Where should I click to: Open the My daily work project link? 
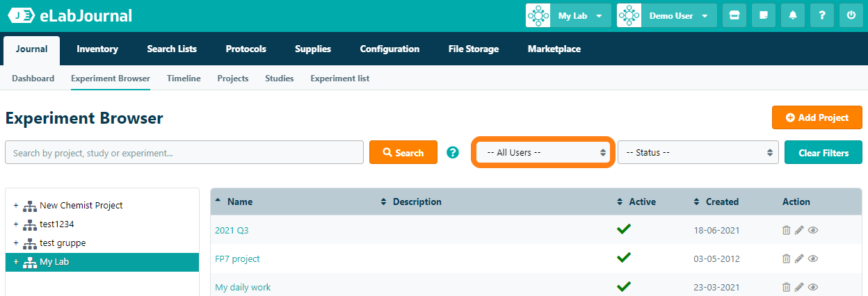coord(243,287)
